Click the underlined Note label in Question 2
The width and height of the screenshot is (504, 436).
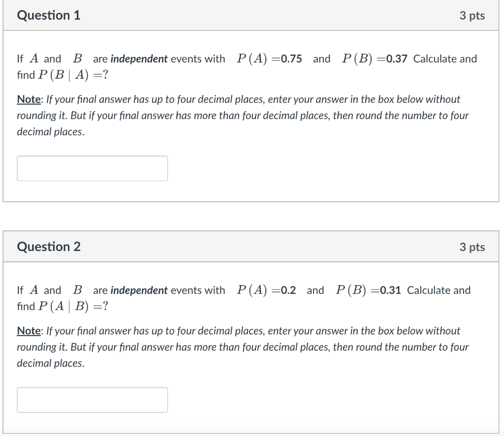pyautogui.click(x=29, y=331)
